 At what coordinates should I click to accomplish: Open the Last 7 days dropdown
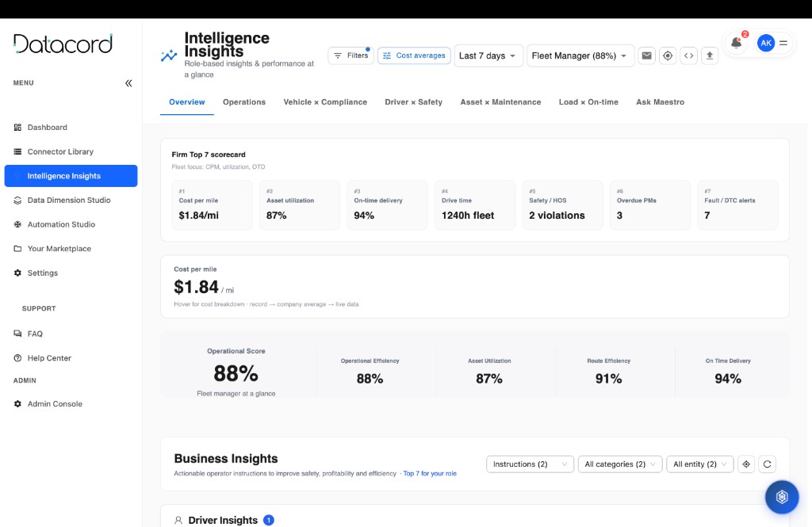coord(488,55)
